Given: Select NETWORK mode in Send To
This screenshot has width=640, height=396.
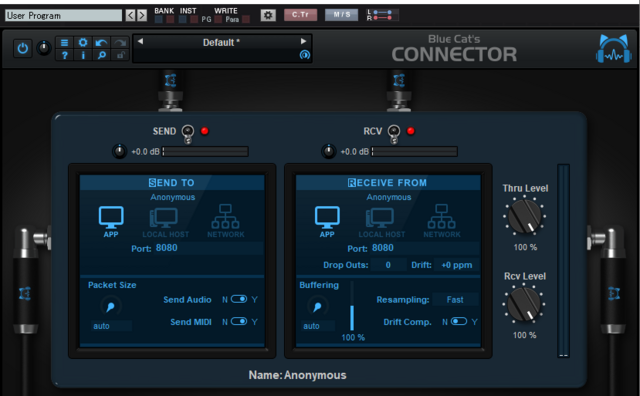Looking at the screenshot, I should (x=226, y=221).
